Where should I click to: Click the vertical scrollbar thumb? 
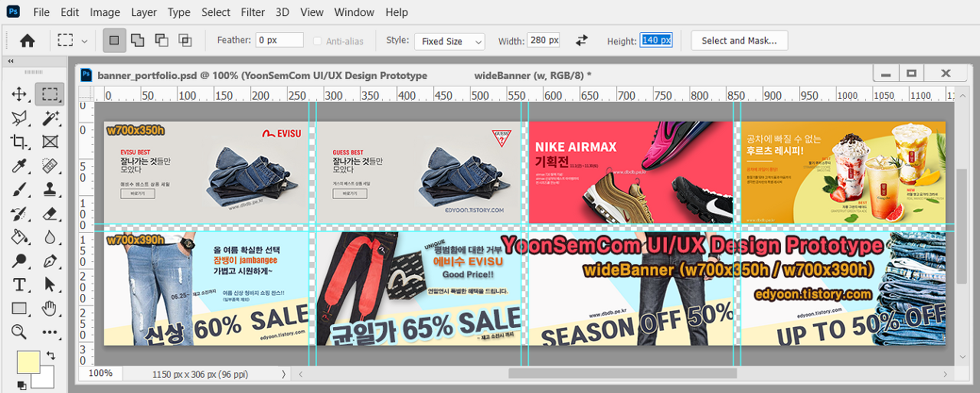pyautogui.click(x=962, y=227)
